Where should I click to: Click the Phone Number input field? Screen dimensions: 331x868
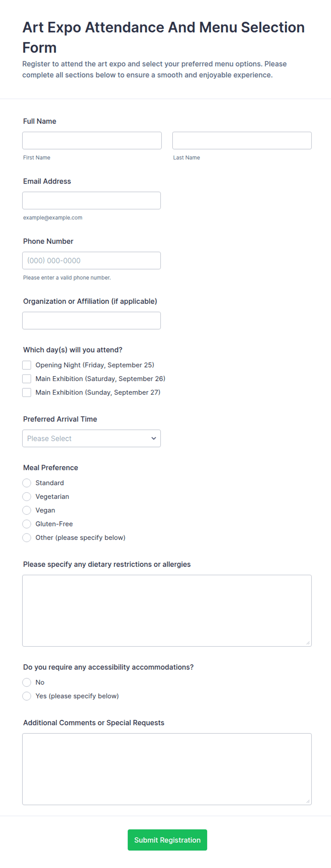click(x=91, y=261)
